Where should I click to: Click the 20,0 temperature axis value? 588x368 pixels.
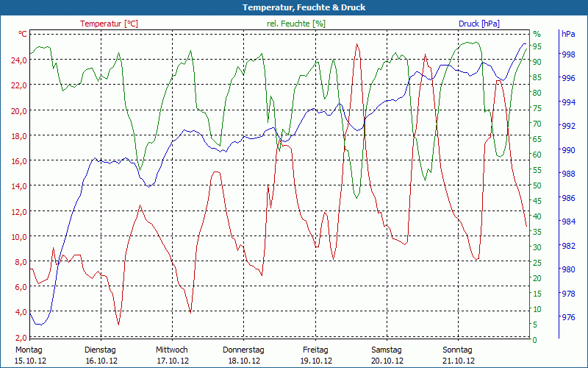pos(20,111)
